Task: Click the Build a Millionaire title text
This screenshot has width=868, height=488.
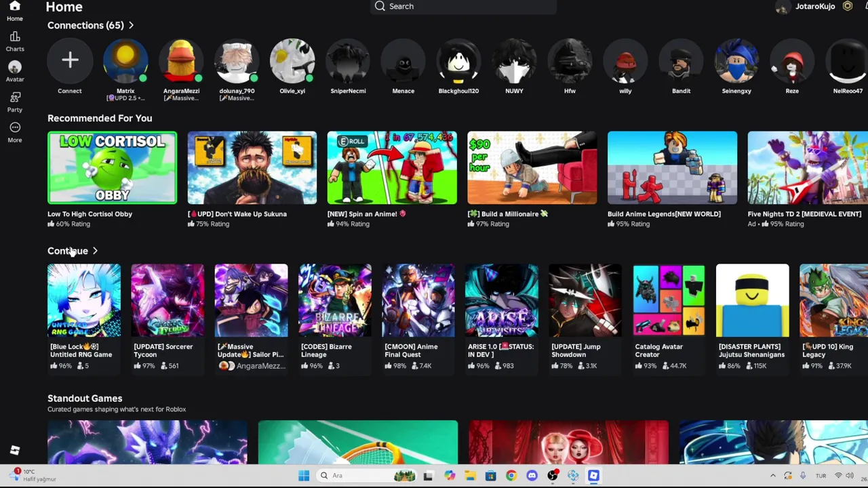Action: tap(508, 214)
